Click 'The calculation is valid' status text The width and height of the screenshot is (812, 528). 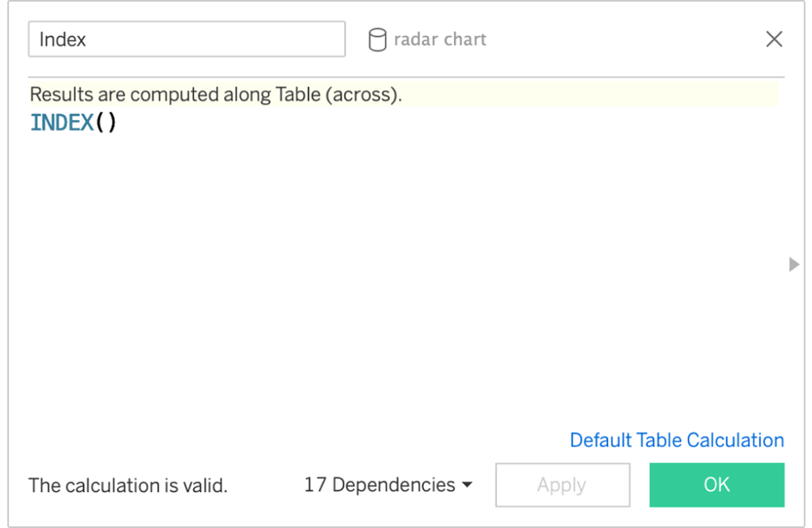128,486
